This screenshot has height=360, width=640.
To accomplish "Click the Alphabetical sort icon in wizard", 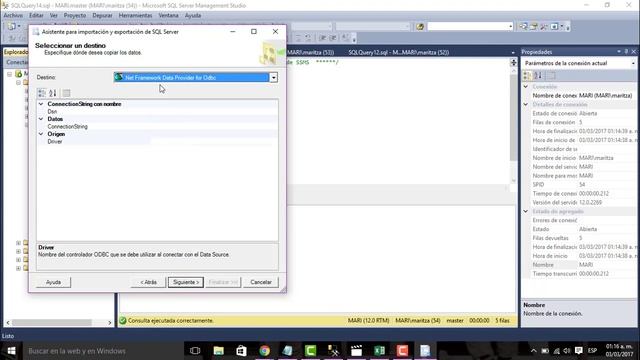I will pos(53,93).
